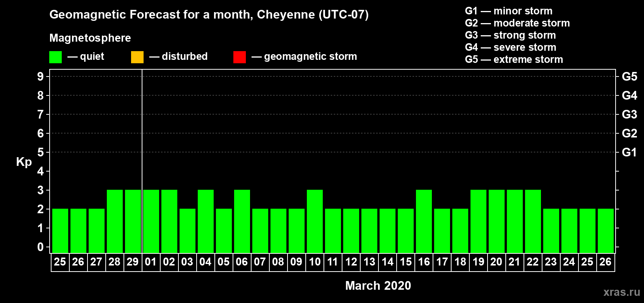Click the date cell 14
This screenshot has width=644, height=303.
click(x=387, y=262)
